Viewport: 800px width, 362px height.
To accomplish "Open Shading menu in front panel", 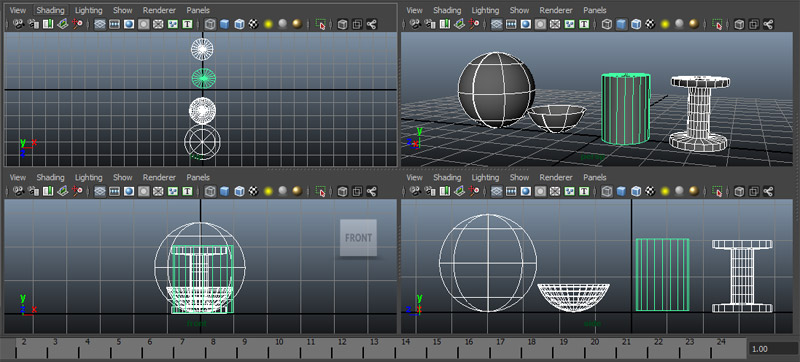I will pyautogui.click(x=51, y=177).
